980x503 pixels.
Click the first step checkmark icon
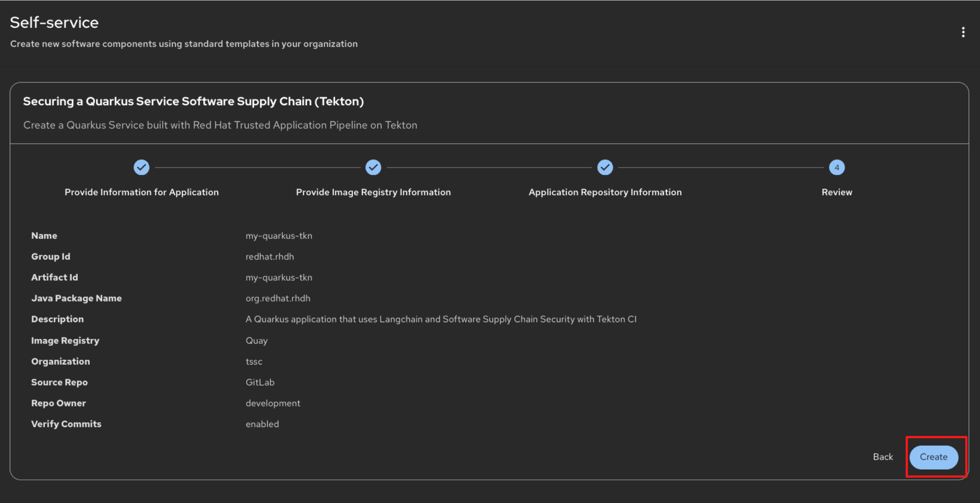[141, 167]
